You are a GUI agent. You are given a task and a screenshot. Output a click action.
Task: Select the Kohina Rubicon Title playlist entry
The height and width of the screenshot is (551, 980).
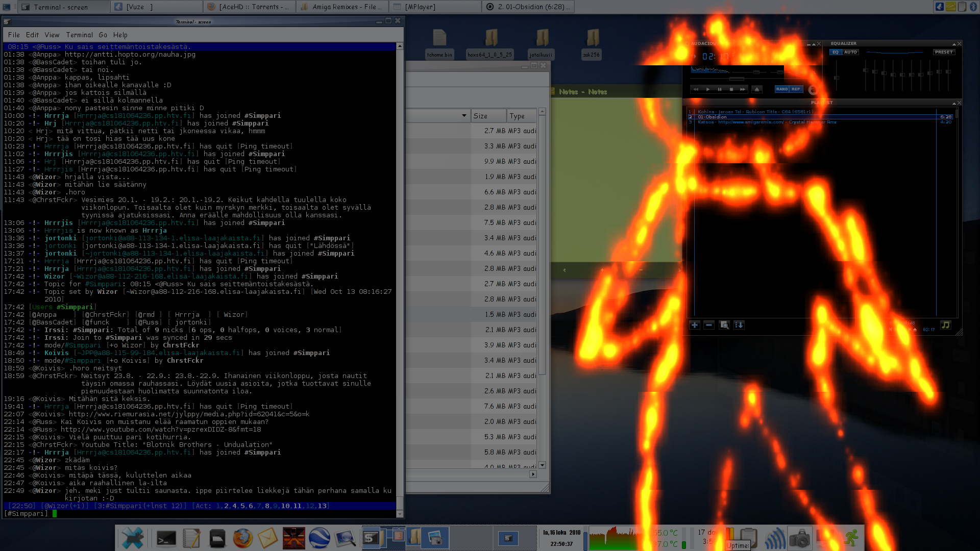point(755,112)
